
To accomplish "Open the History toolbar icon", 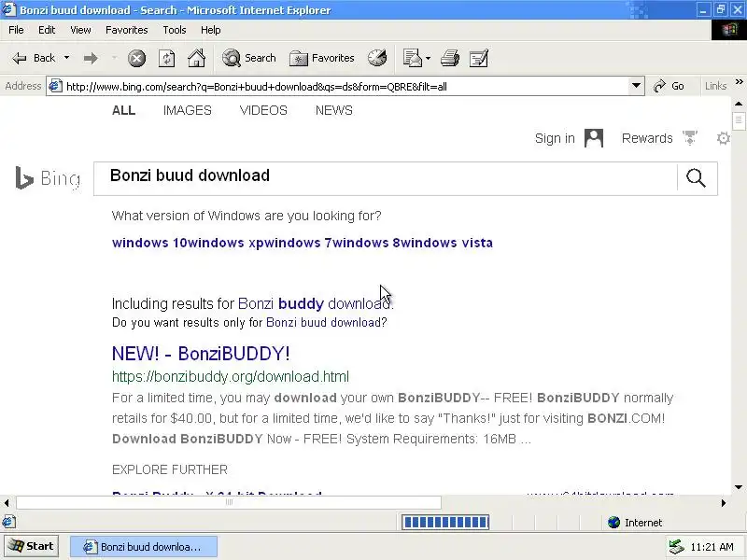I will (x=377, y=58).
